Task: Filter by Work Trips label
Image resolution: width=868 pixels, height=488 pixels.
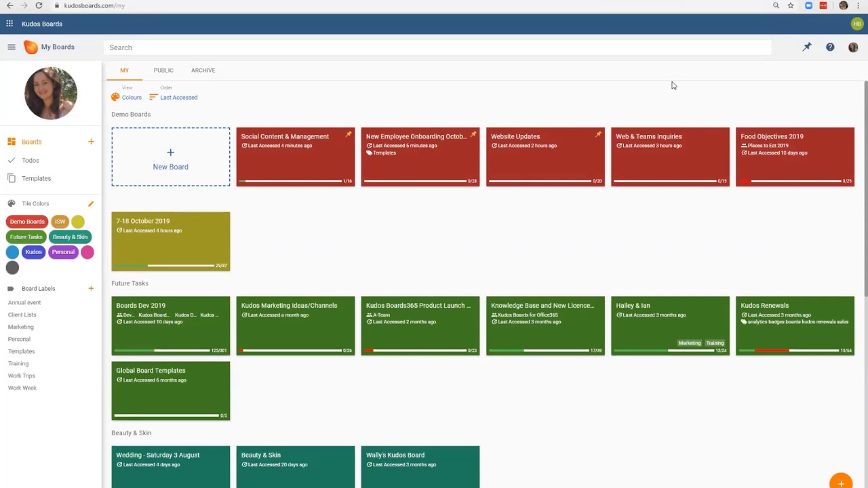Action: click(x=22, y=376)
